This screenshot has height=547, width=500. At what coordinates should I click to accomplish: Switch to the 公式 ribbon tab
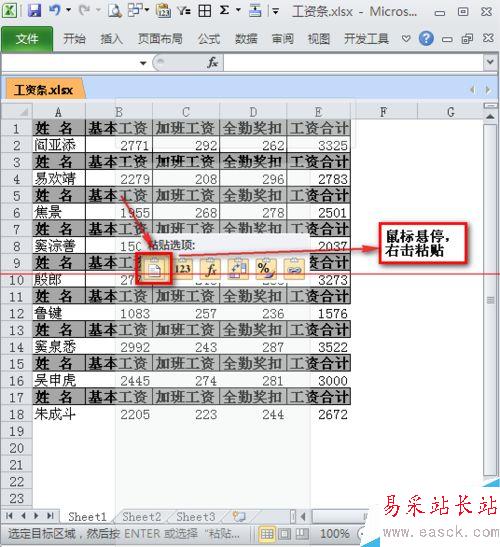(209, 38)
